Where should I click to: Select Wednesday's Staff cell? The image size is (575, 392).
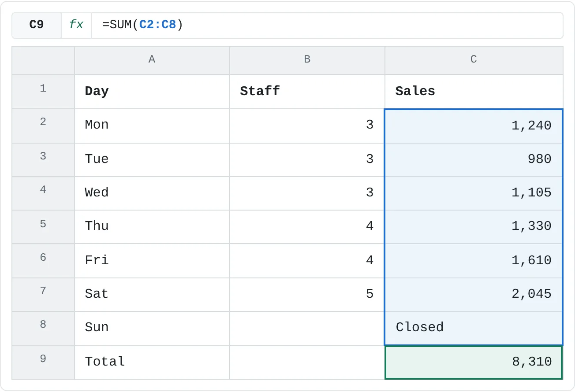click(307, 193)
